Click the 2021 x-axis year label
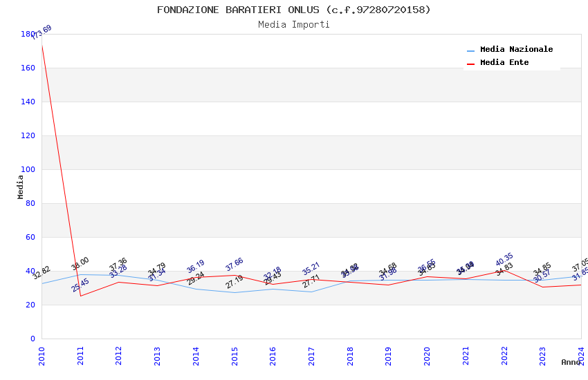The width and height of the screenshot is (588, 380). tap(466, 356)
